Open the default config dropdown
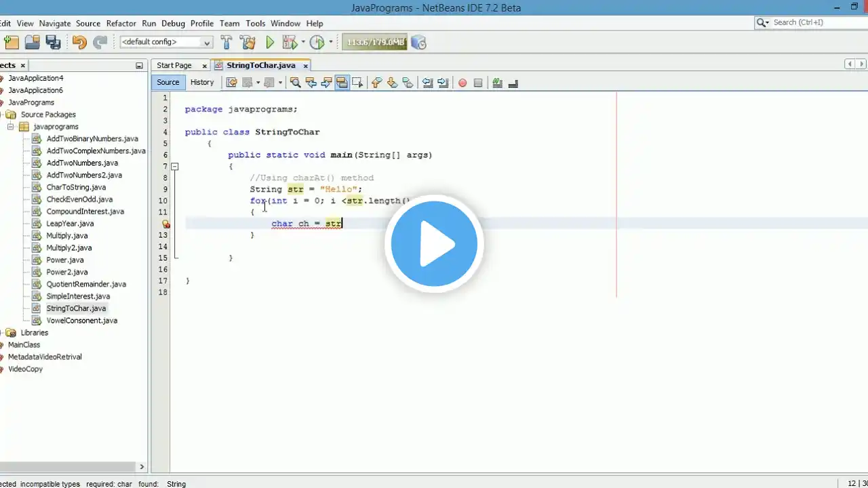The height and width of the screenshot is (488, 868). coord(166,42)
